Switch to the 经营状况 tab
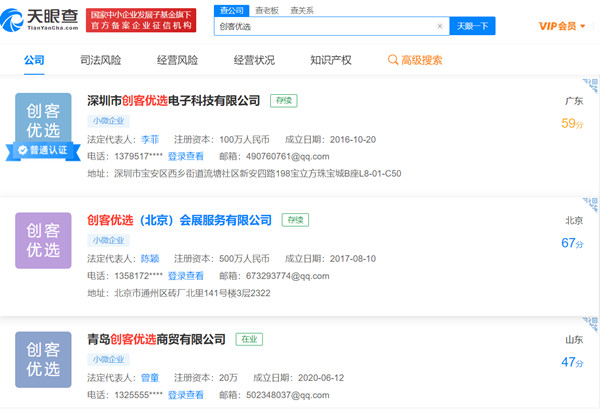Viewport: 600px width, 409px height. click(254, 60)
